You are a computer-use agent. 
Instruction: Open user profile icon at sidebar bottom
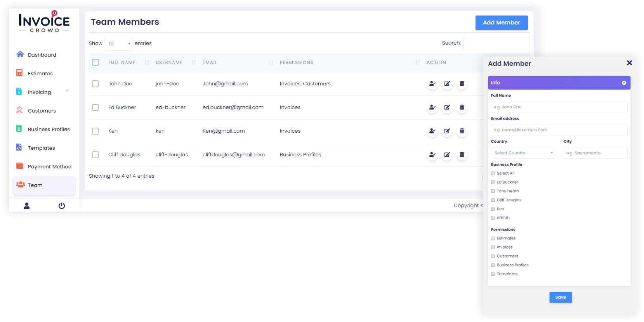click(x=27, y=206)
